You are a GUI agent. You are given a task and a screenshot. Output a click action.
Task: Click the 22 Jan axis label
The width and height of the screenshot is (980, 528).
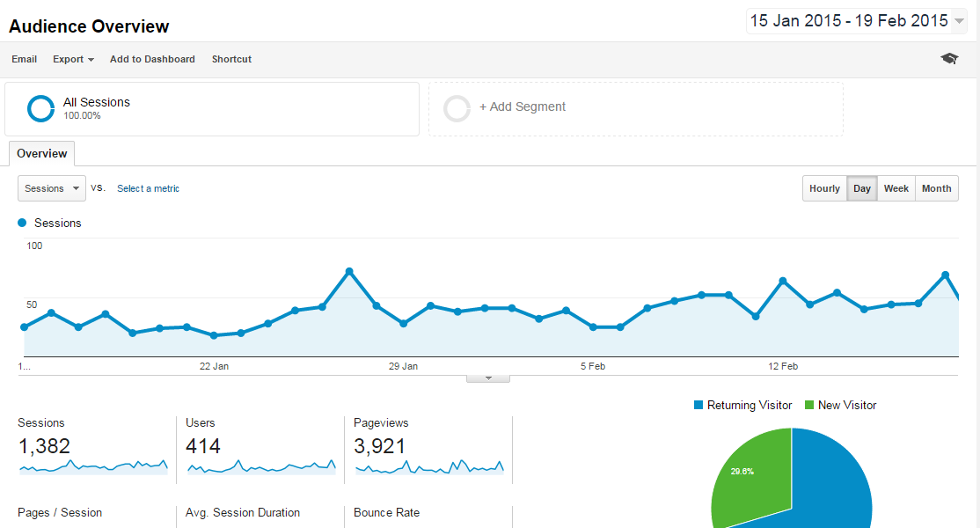point(214,366)
